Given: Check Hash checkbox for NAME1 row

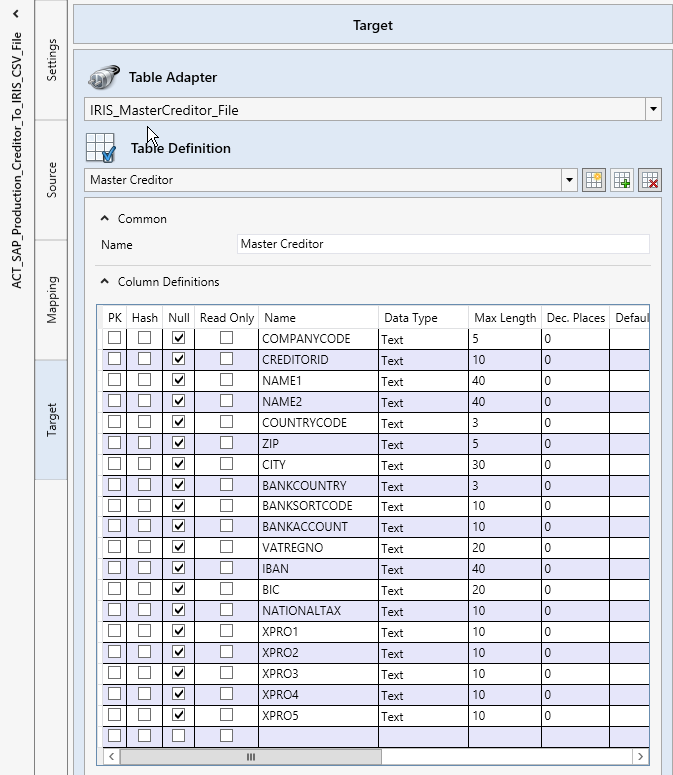Looking at the screenshot, I should coord(145,380).
